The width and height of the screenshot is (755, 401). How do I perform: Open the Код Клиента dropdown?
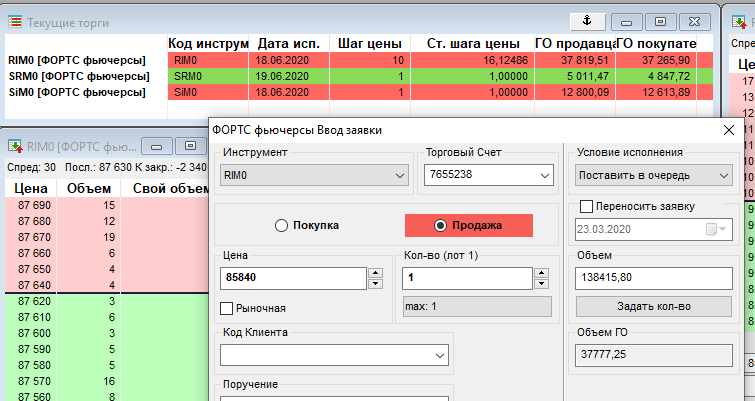click(x=334, y=355)
